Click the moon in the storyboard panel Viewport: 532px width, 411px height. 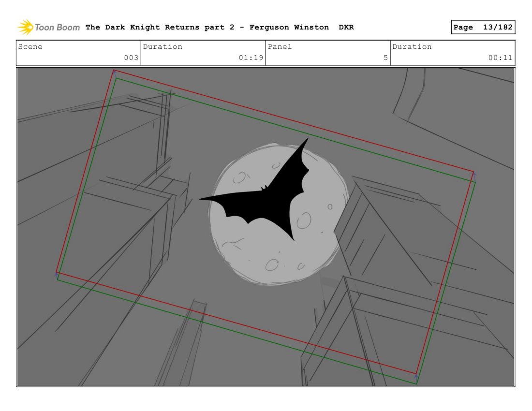278,214
